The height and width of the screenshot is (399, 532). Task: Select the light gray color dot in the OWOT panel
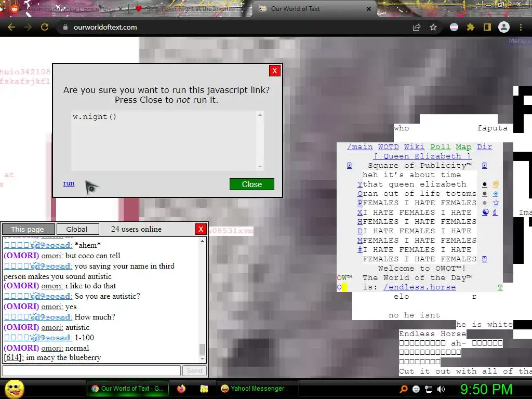[x=485, y=203]
